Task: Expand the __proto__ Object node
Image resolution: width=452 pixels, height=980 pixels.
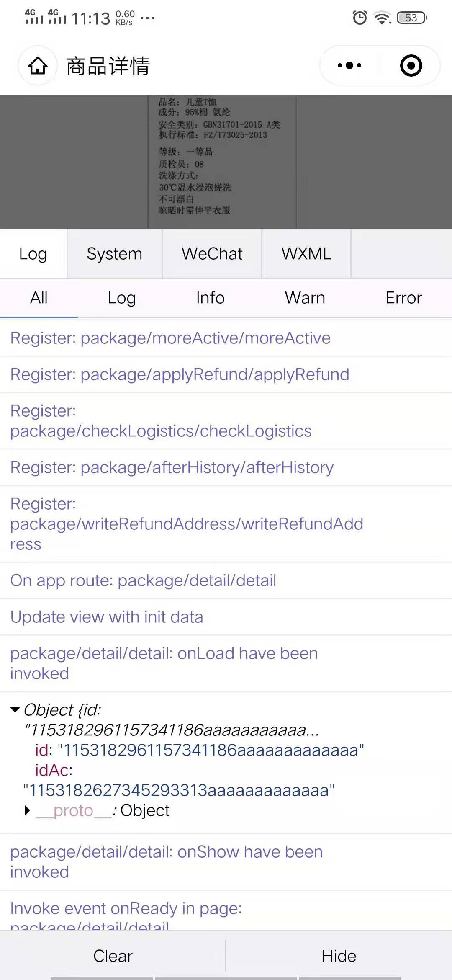Action: point(28,810)
